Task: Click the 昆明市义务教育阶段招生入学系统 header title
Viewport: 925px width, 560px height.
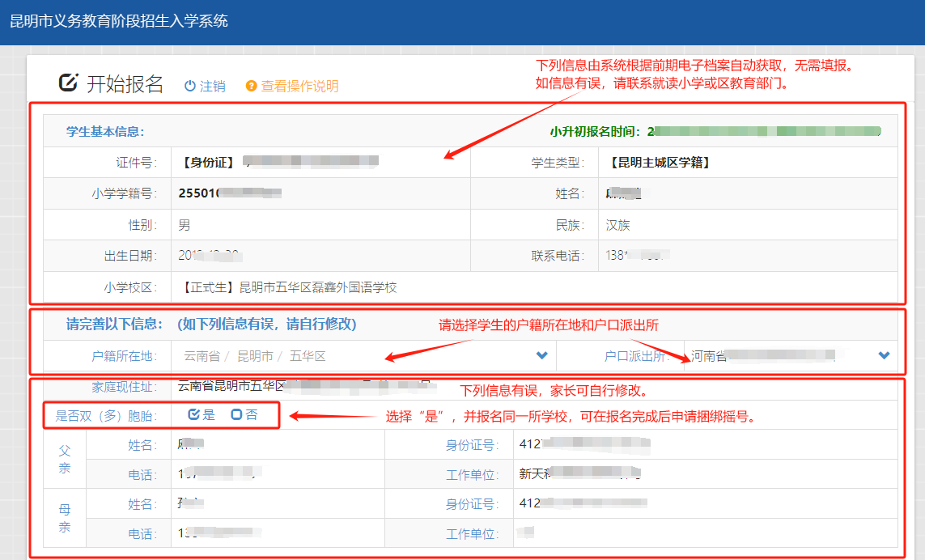Action: pyautogui.click(x=119, y=21)
